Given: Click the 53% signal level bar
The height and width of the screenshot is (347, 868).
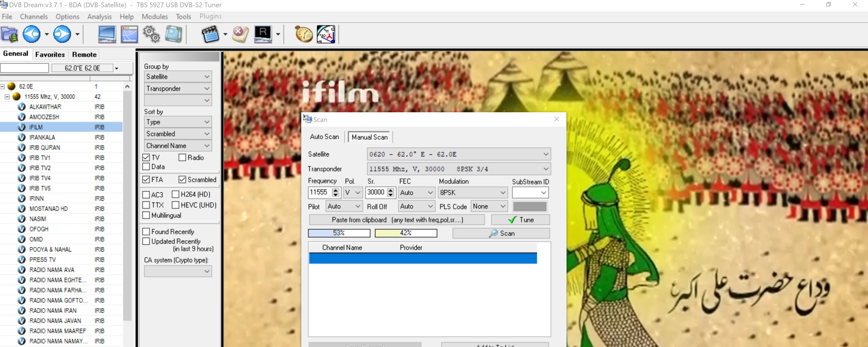Looking at the screenshot, I should pos(339,233).
